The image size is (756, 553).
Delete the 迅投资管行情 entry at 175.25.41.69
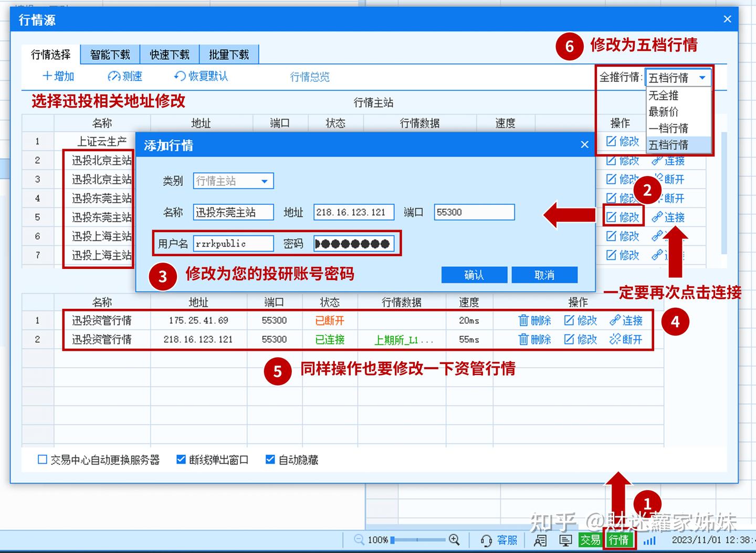(x=534, y=320)
